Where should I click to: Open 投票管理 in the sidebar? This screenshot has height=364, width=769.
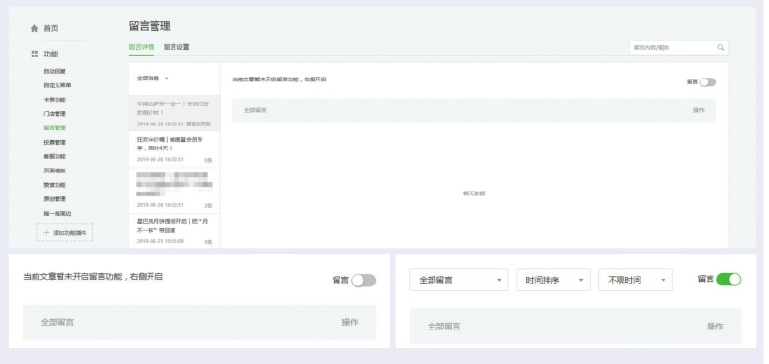54,142
